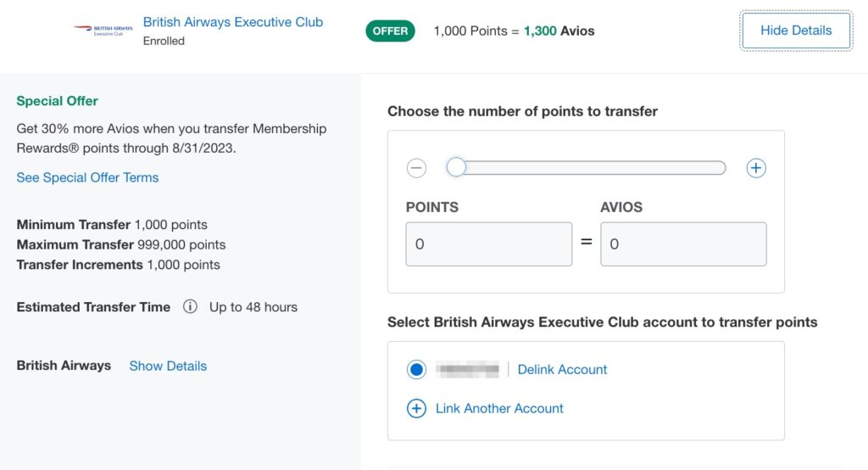Viewport: 868px width, 470px height.
Task: Expand British Airways with Show Details
Action: point(168,366)
